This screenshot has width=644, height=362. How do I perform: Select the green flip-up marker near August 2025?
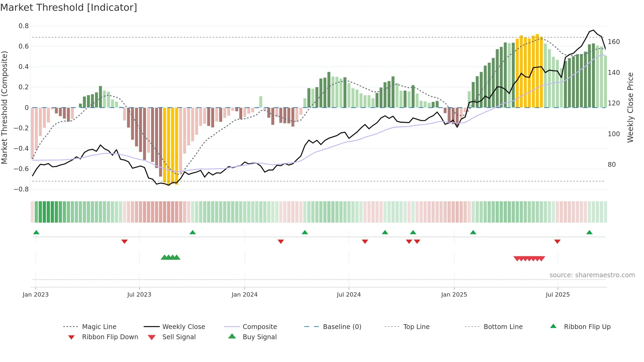590,232
